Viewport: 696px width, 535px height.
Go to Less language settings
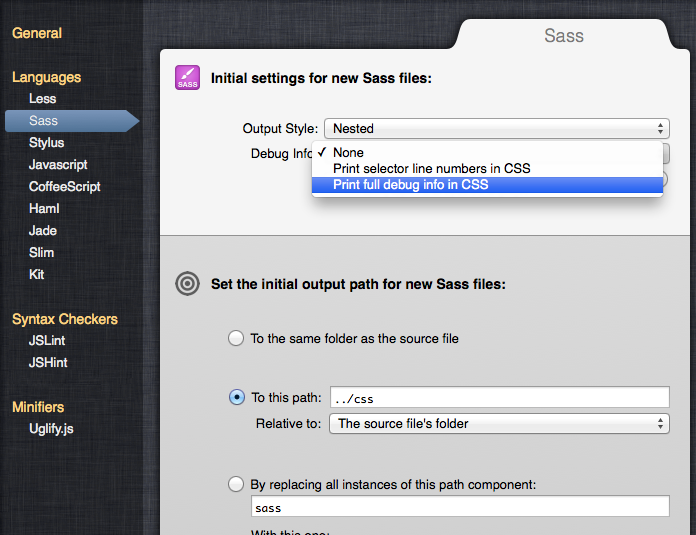coord(42,99)
